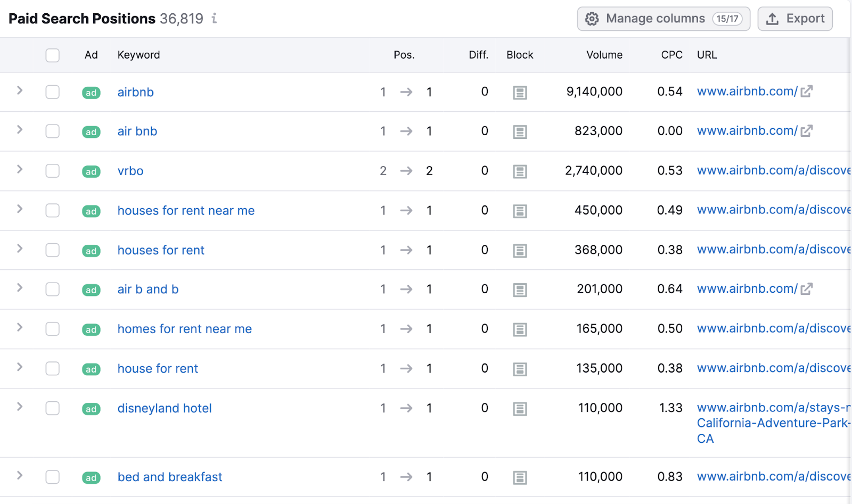Open the ad badge for homes for rent near me

click(91, 329)
